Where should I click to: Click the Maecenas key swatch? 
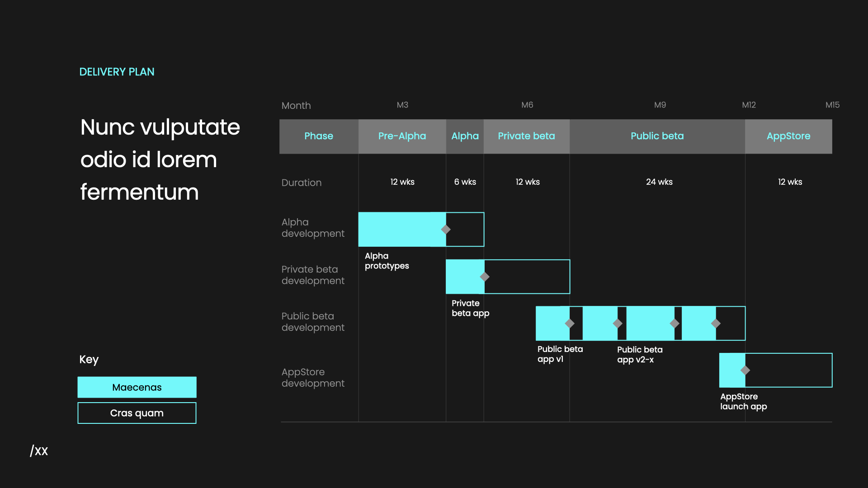[137, 387]
